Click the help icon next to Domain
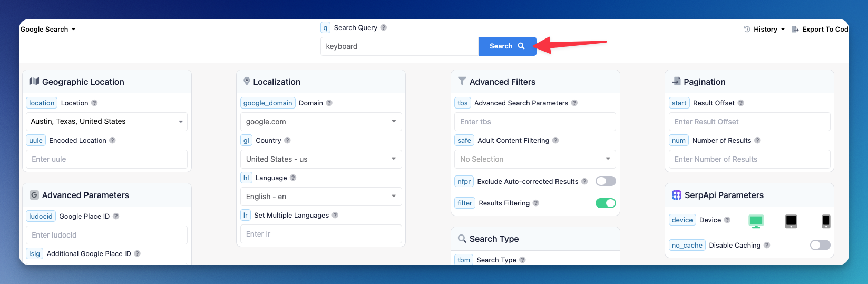This screenshot has width=868, height=284. (x=329, y=103)
